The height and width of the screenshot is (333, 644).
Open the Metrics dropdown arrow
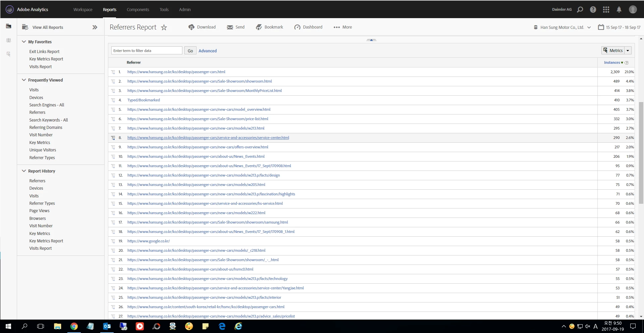point(628,50)
